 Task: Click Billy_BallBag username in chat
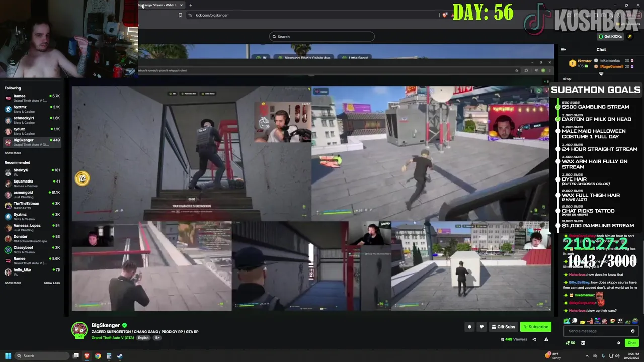pyautogui.click(x=579, y=283)
